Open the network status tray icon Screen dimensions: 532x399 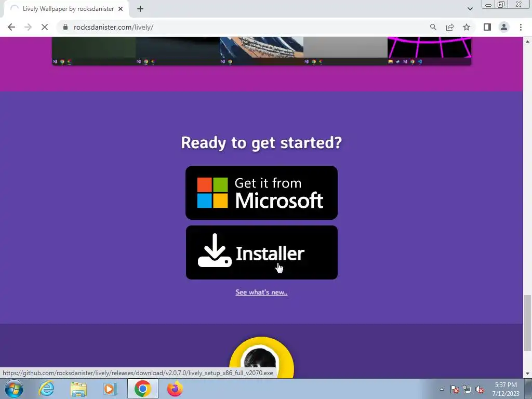467,390
